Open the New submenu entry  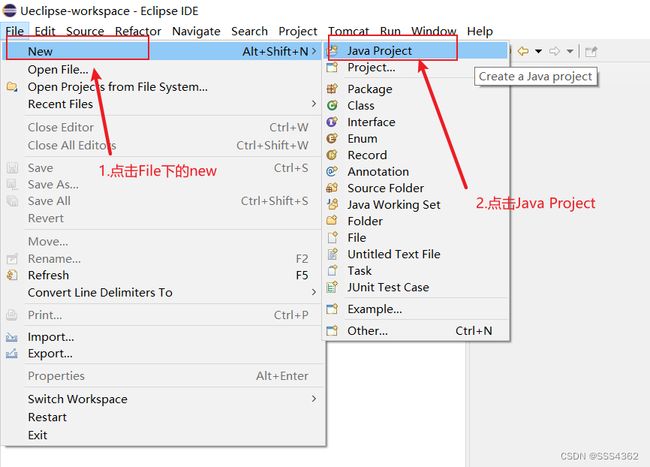click(162, 51)
